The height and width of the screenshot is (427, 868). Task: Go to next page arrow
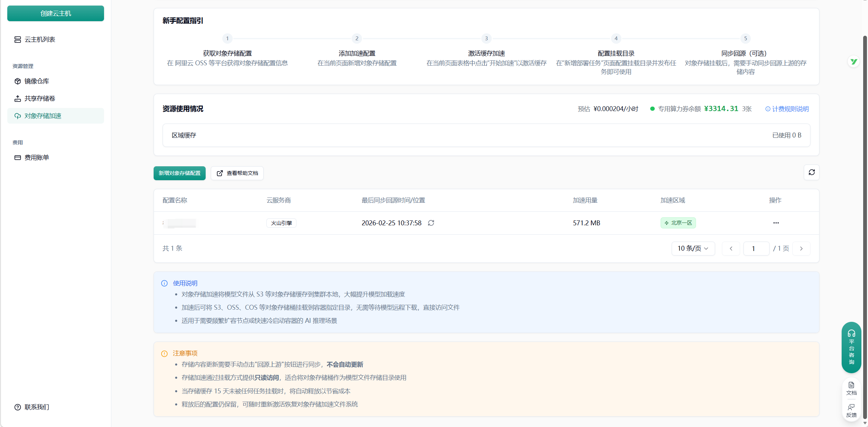801,249
